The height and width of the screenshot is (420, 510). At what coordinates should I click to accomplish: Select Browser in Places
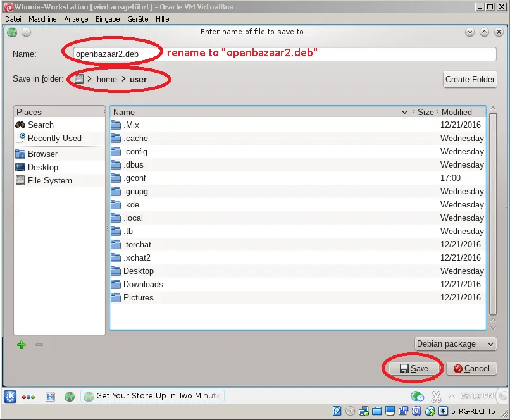click(59, 154)
